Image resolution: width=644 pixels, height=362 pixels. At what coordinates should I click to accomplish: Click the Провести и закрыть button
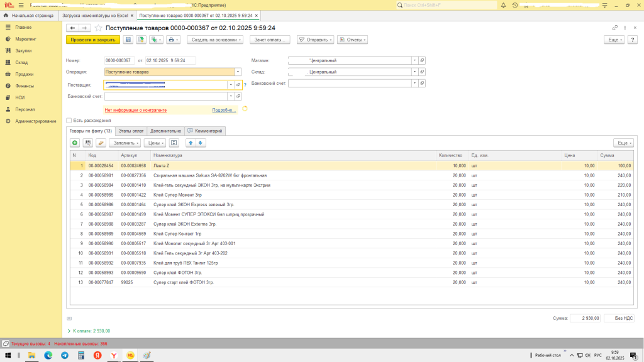93,40
